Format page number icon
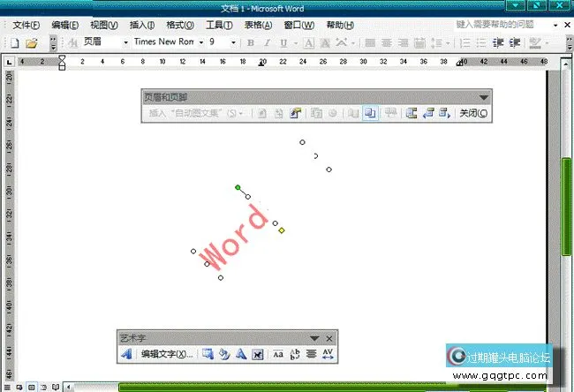Image resolution: width=574 pixels, height=392 pixels. (295, 114)
